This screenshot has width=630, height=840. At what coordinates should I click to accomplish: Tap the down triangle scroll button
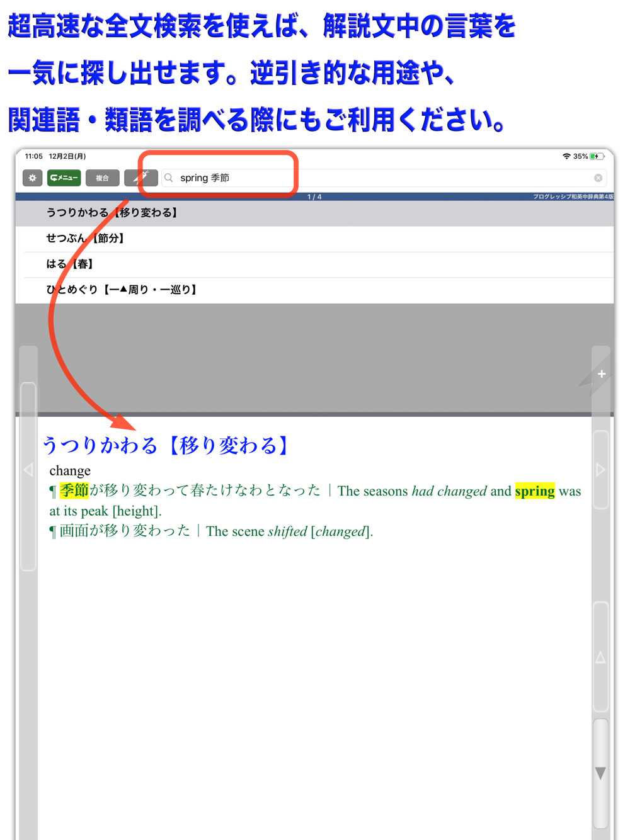(600, 773)
